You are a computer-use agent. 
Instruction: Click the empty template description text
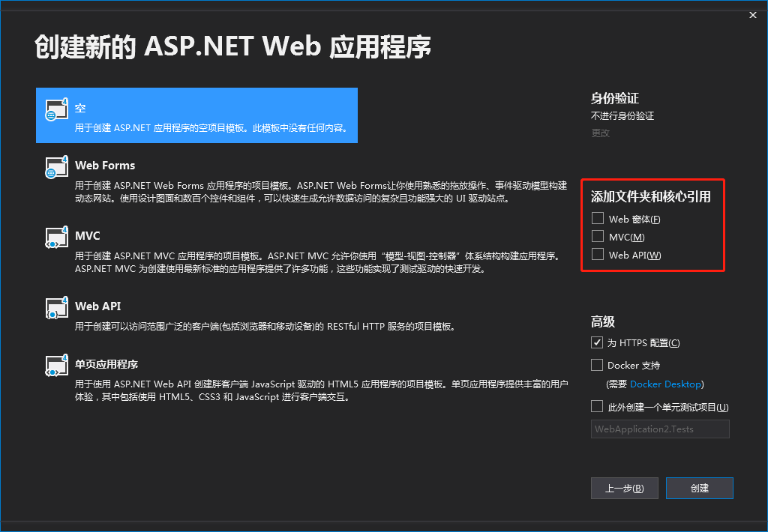pyautogui.click(x=212, y=127)
